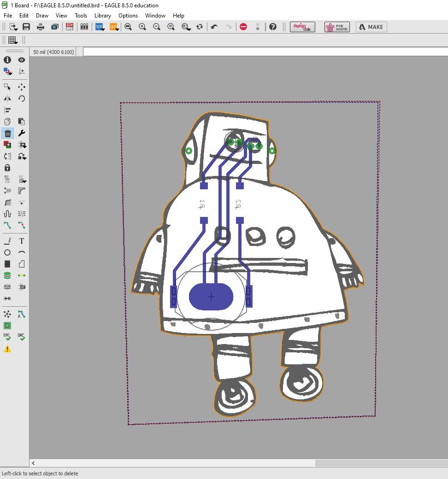Select the Rectangle tool
Viewport: 448px width, 479px height.
click(x=7, y=264)
